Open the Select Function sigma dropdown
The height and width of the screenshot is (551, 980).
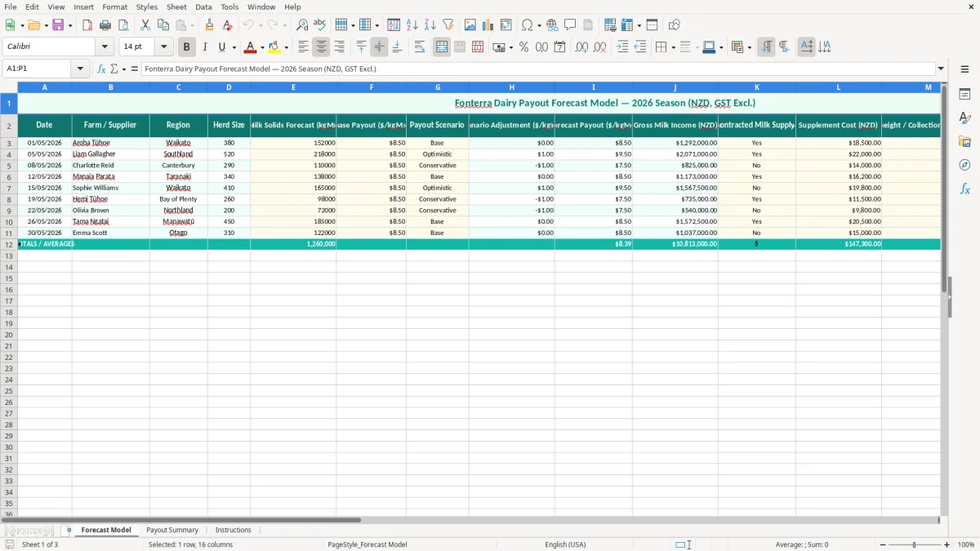123,69
